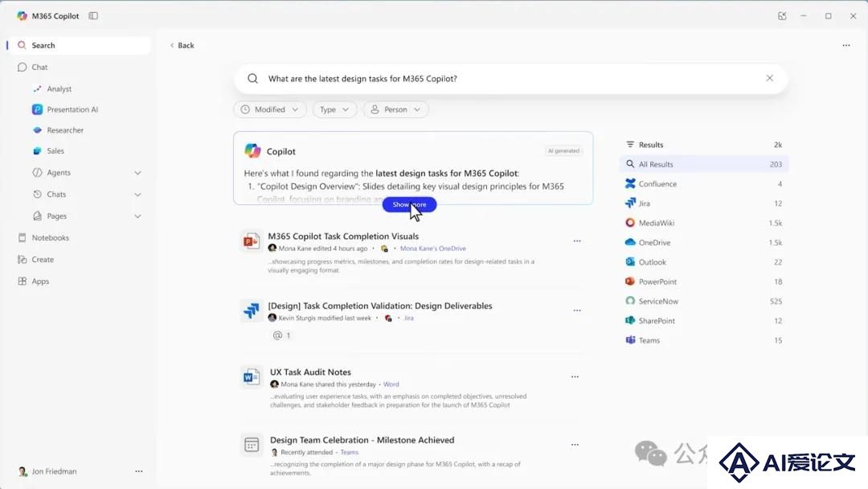The width and height of the screenshot is (868, 489).
Task: Open Agents in the sidebar
Action: coord(59,173)
